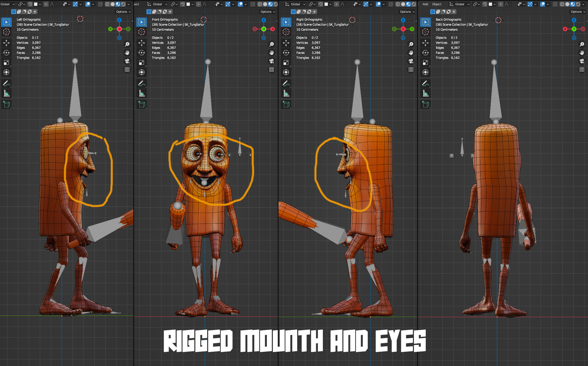Switch perspective/orthographic grid icon in Back Orthographic viewport
This screenshot has height=366, width=588.
point(582,69)
